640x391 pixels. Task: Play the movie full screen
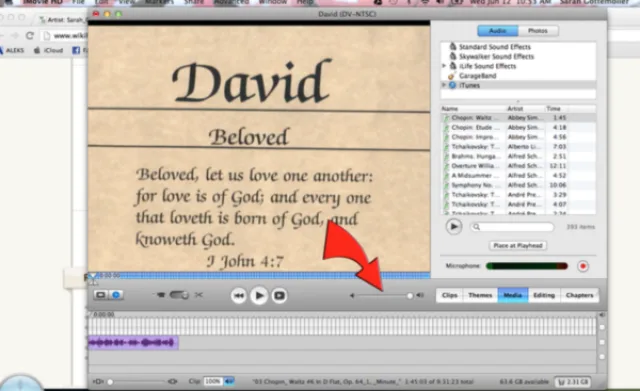pos(279,295)
